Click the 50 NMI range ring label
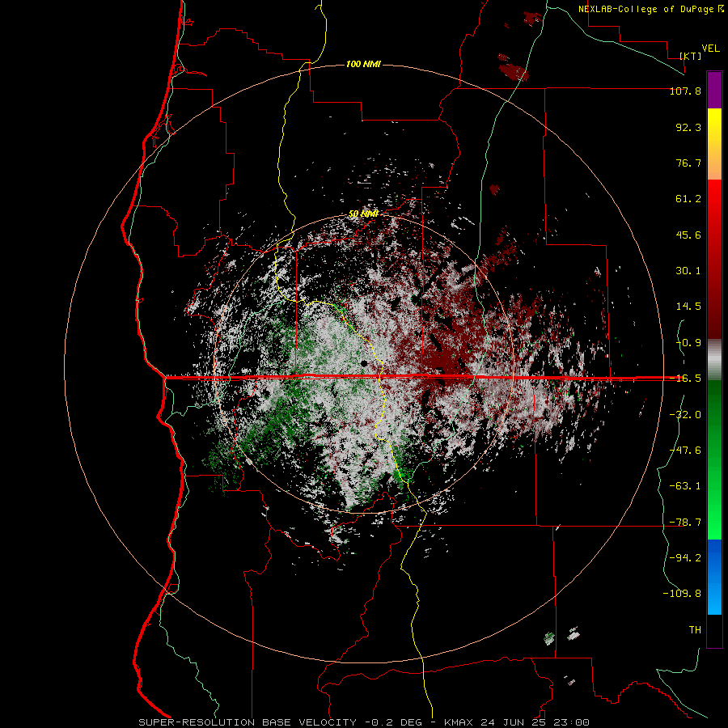Image resolution: width=728 pixels, height=728 pixels. [x=363, y=214]
